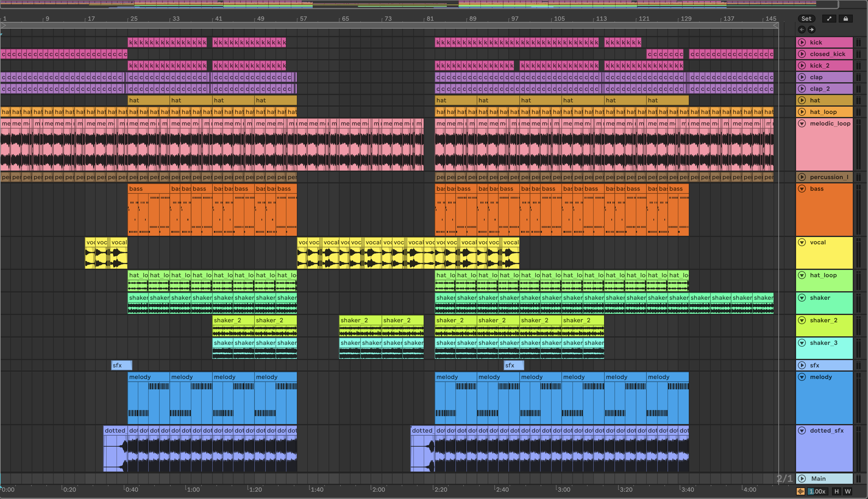The width and height of the screenshot is (868, 499).
Task: Jump to the previous locator arrow
Action: (x=802, y=30)
